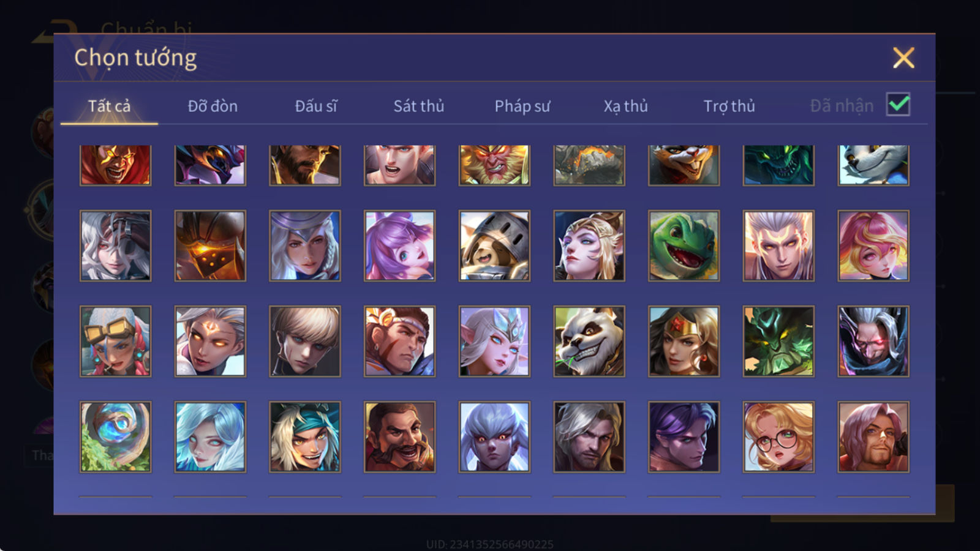Pick the monkey king hero portrait

pyautogui.click(x=494, y=165)
